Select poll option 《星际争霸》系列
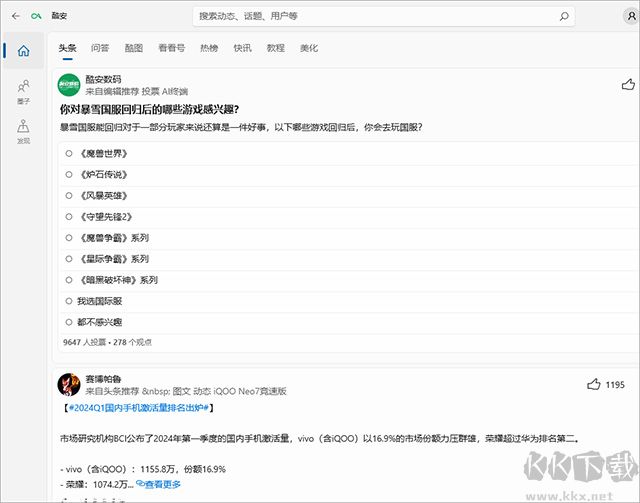640x503 pixels. coord(69,259)
